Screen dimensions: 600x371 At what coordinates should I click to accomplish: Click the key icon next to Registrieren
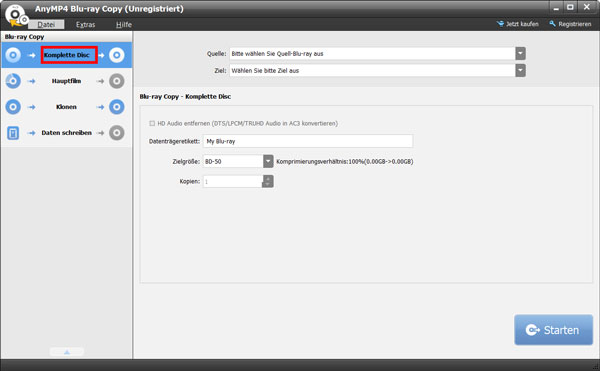point(552,24)
